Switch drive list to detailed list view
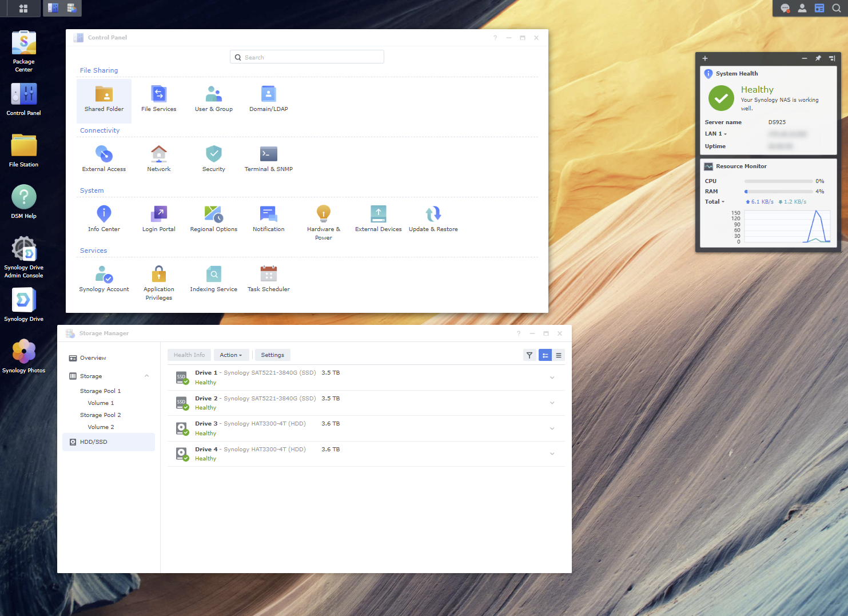848x616 pixels. pos(559,355)
